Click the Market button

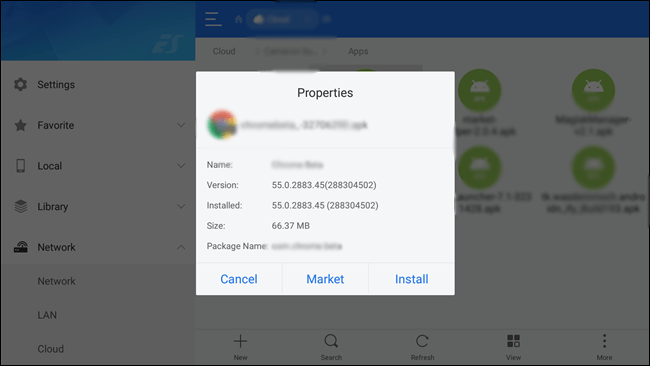(x=325, y=279)
